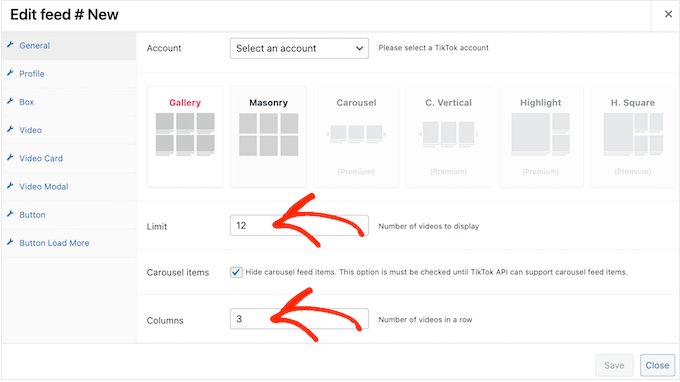This screenshot has height=382, width=680.
Task: Click the wrench icon beside General
Action: pyautogui.click(x=10, y=45)
